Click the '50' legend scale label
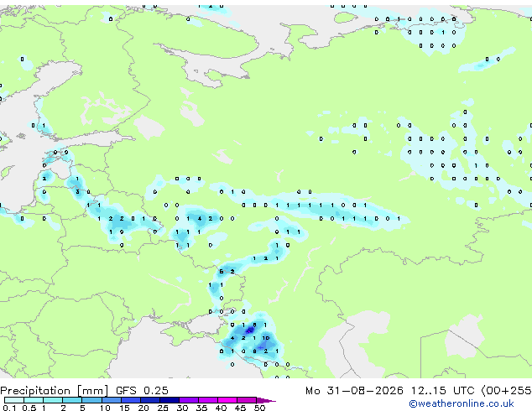This screenshot has height=411, width=532. 259,408
